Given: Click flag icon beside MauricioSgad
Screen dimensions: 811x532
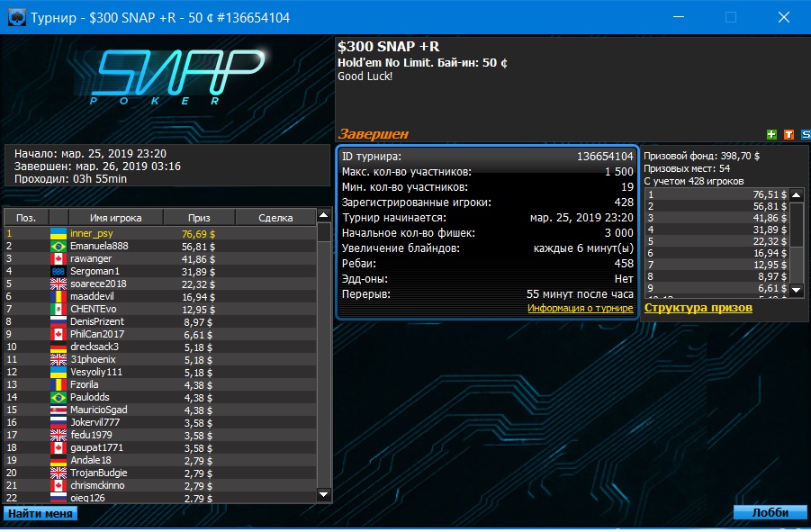Looking at the screenshot, I should 59,410.
